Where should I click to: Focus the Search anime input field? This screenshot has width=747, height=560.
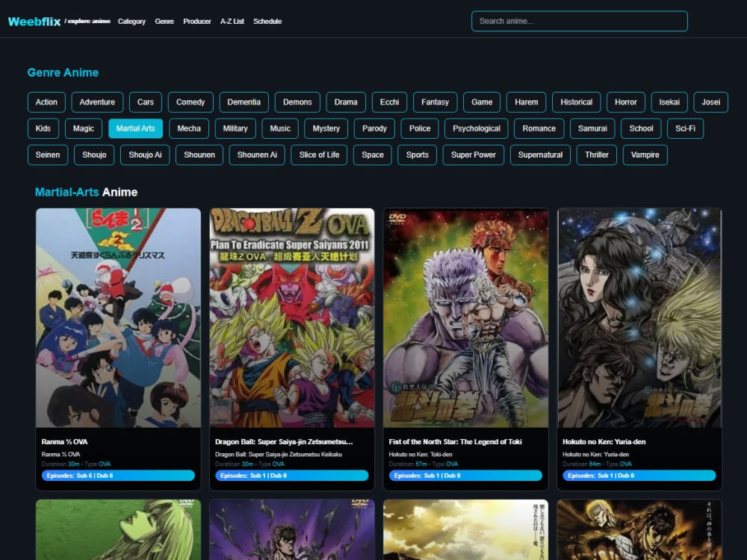click(580, 22)
